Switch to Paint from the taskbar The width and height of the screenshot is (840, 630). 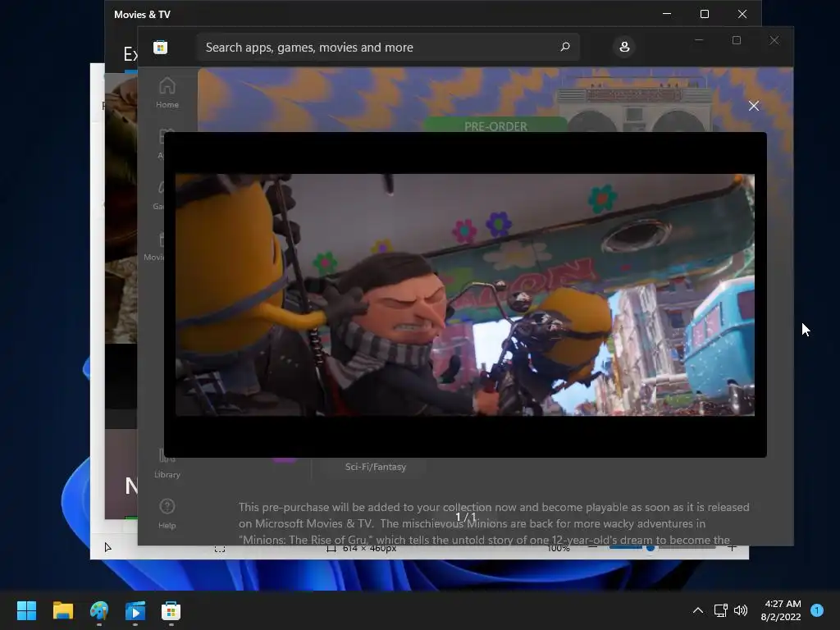(99, 610)
